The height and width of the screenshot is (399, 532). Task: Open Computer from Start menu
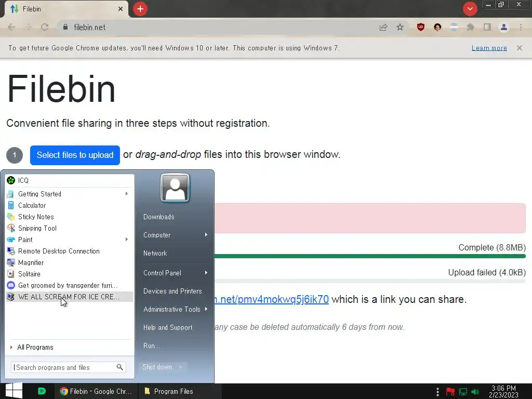[x=157, y=235]
